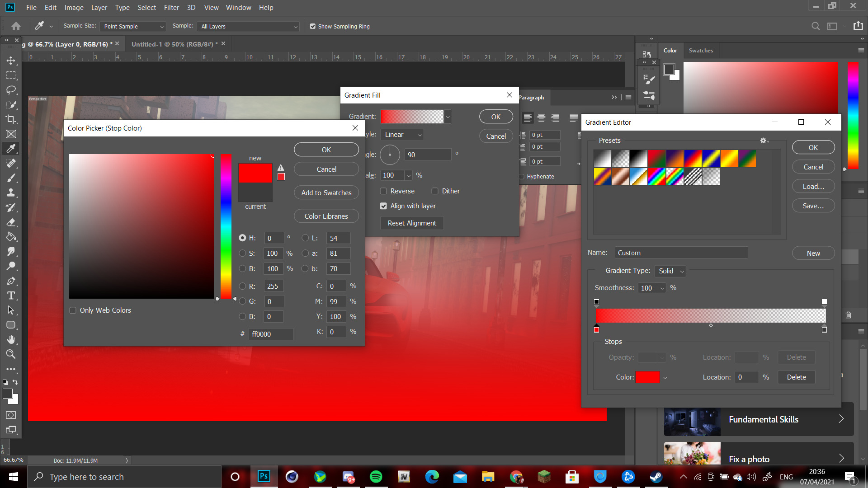Select the Zoom tool in toolbar
This screenshot has width=868, height=488.
click(x=11, y=354)
